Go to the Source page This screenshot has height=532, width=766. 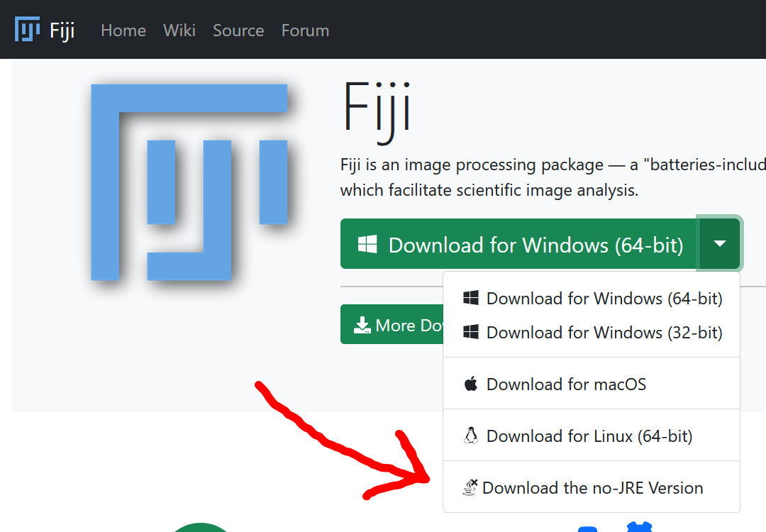(x=238, y=31)
